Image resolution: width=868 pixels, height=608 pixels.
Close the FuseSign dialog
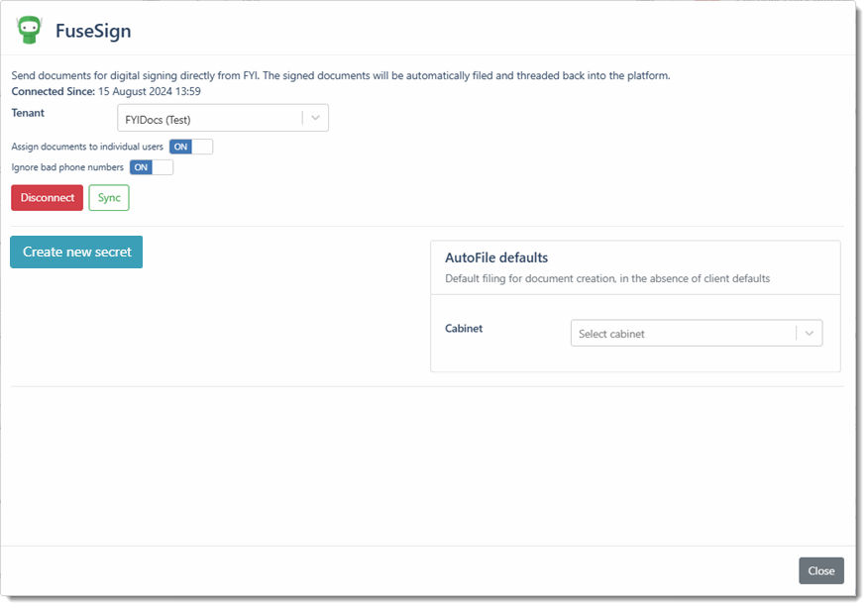click(x=821, y=570)
